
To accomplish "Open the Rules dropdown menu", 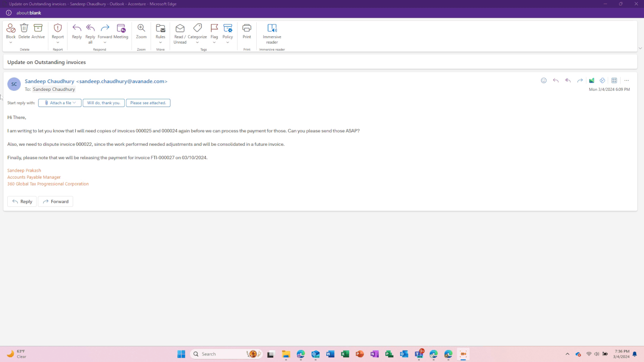I will pos(161,42).
